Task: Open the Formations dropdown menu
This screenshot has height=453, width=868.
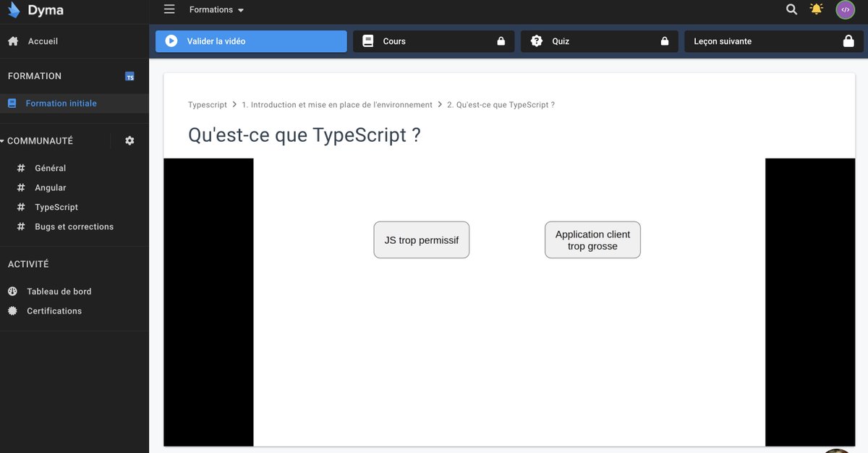Action: [216, 9]
